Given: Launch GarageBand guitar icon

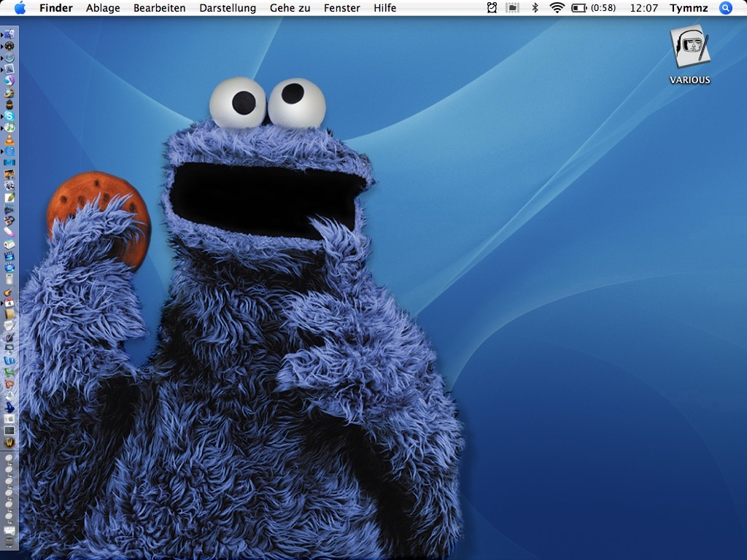Looking at the screenshot, I should 9,292.
